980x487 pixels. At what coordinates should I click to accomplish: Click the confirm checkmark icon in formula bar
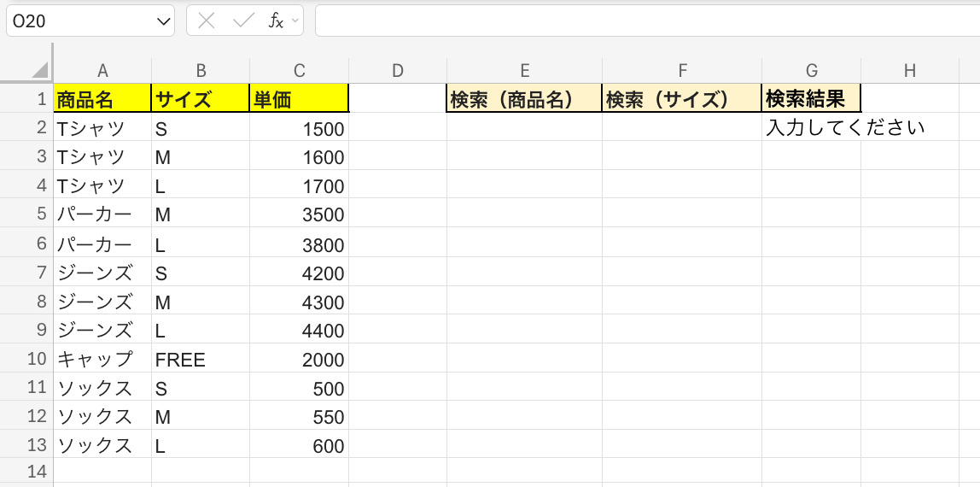point(243,21)
